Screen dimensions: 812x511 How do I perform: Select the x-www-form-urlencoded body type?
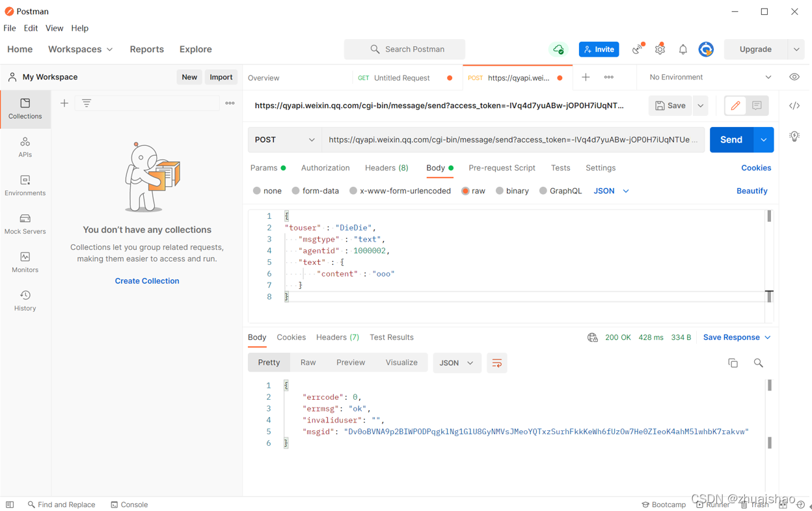click(400, 191)
